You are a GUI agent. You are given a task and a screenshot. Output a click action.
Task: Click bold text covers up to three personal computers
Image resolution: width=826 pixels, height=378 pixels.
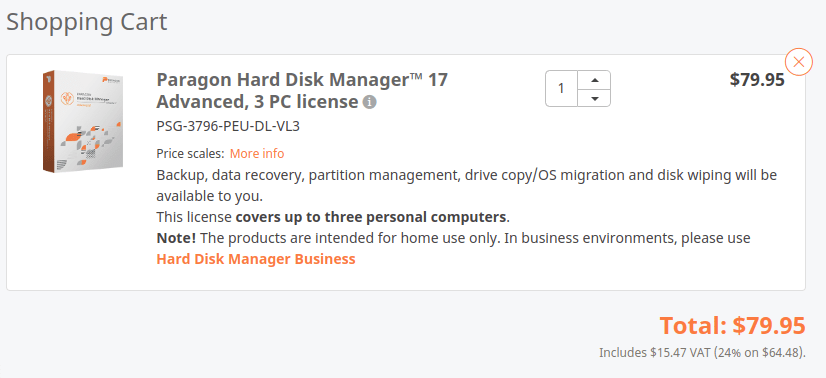[x=371, y=217]
